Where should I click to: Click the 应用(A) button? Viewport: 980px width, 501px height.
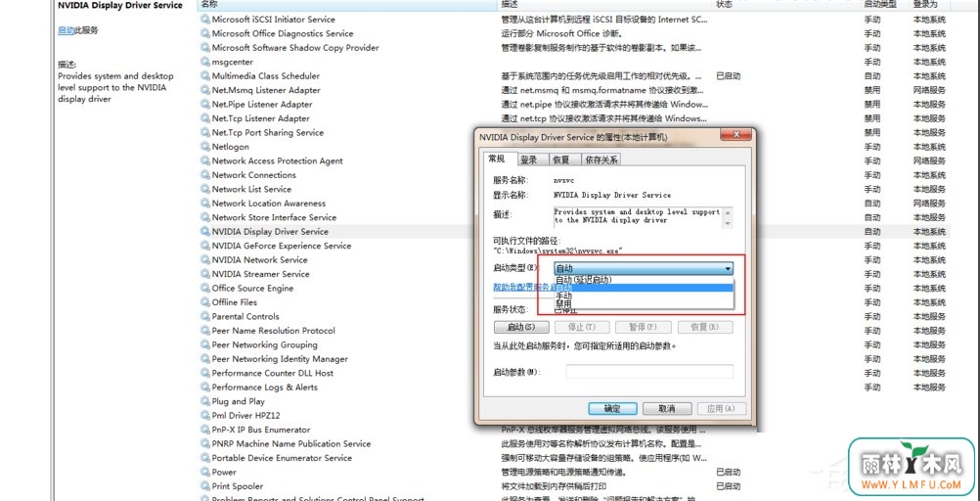coord(722,408)
